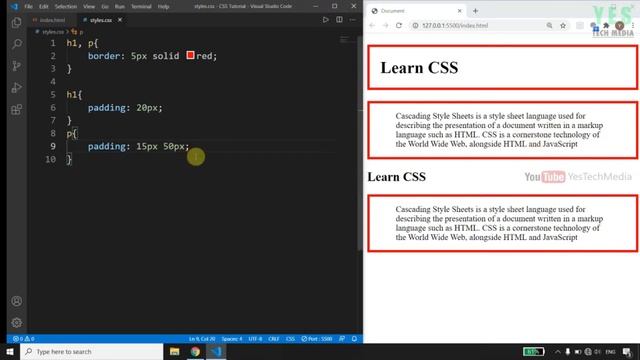Viewport: 640px width, 360px height.
Task: Open the Edit menu
Action: coord(44,7)
